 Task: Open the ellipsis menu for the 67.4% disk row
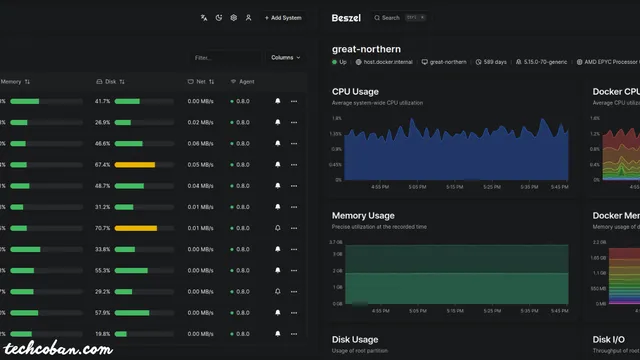click(294, 165)
